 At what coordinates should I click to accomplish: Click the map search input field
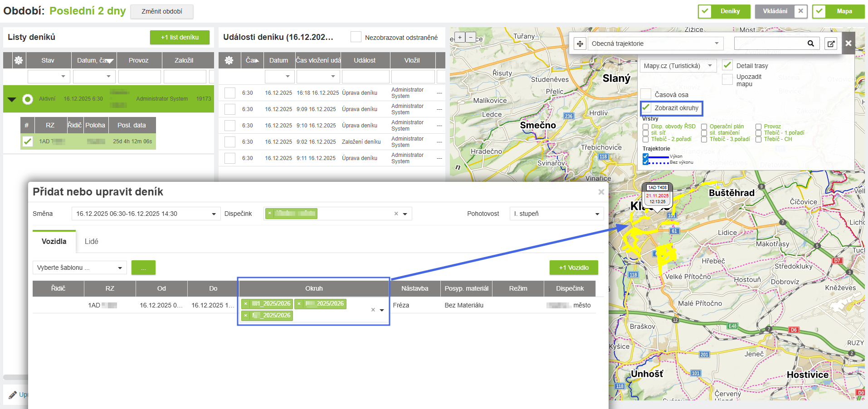pos(769,44)
